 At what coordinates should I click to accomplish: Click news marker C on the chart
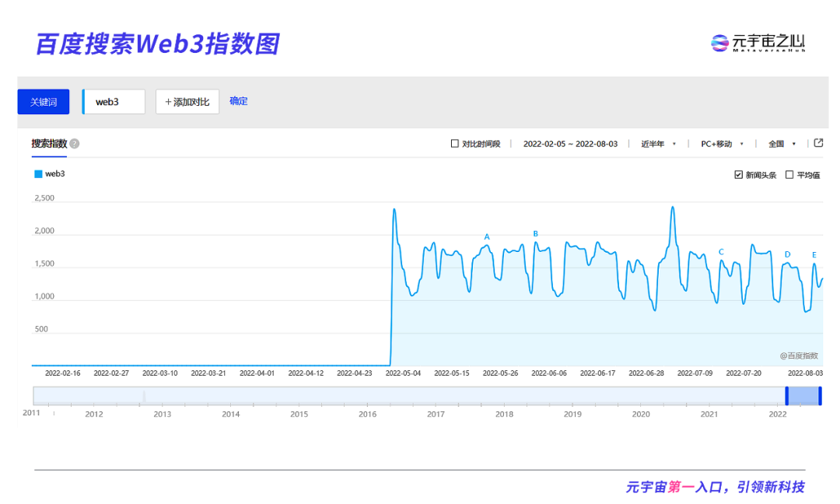pyautogui.click(x=721, y=252)
